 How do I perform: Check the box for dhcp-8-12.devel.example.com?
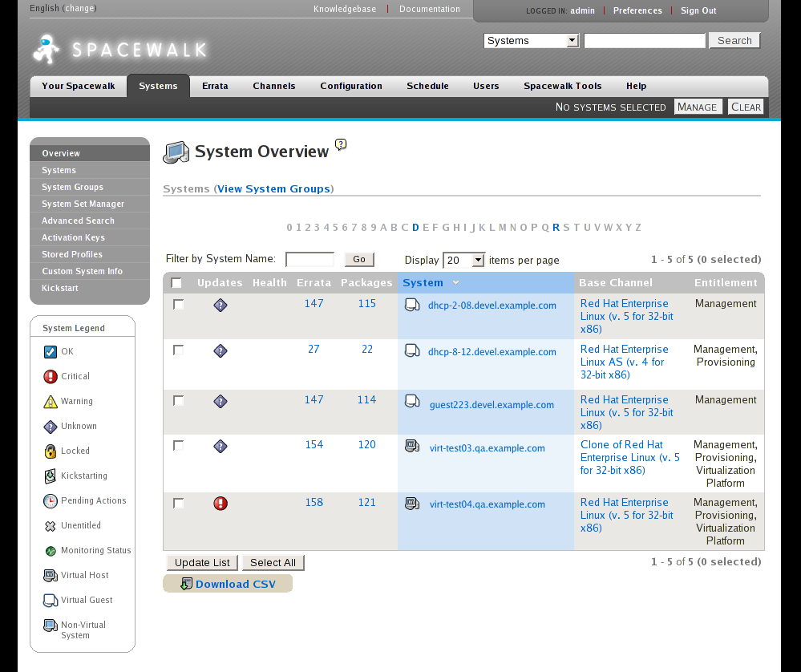178,350
